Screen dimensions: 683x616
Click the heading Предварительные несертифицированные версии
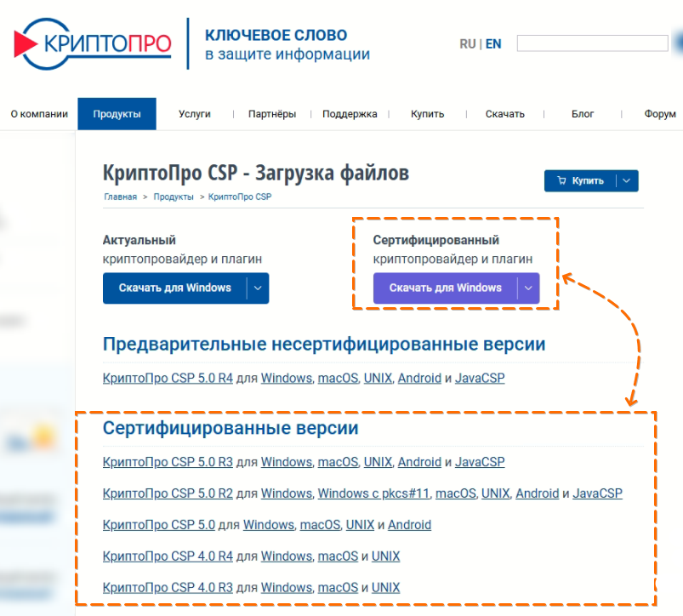[x=324, y=344]
